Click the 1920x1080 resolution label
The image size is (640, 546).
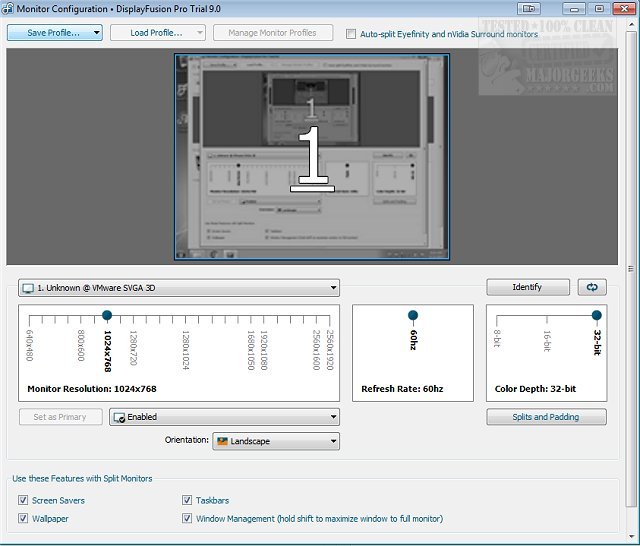click(x=264, y=350)
